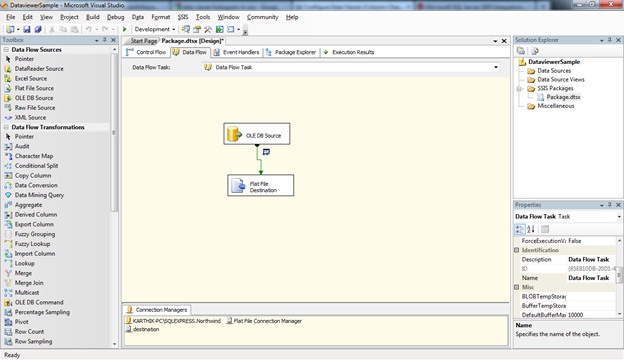
Task: Open the File menu
Action: click(x=10, y=17)
